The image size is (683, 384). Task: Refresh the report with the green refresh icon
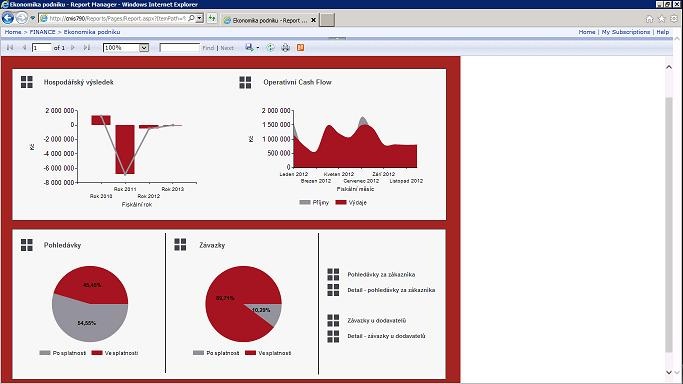click(x=270, y=47)
